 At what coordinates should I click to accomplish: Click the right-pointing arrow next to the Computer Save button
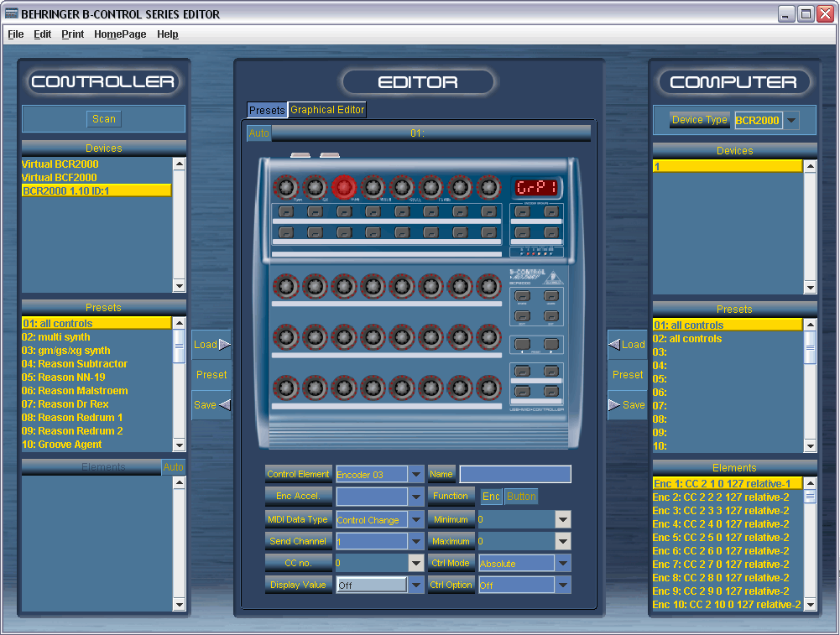[614, 405]
